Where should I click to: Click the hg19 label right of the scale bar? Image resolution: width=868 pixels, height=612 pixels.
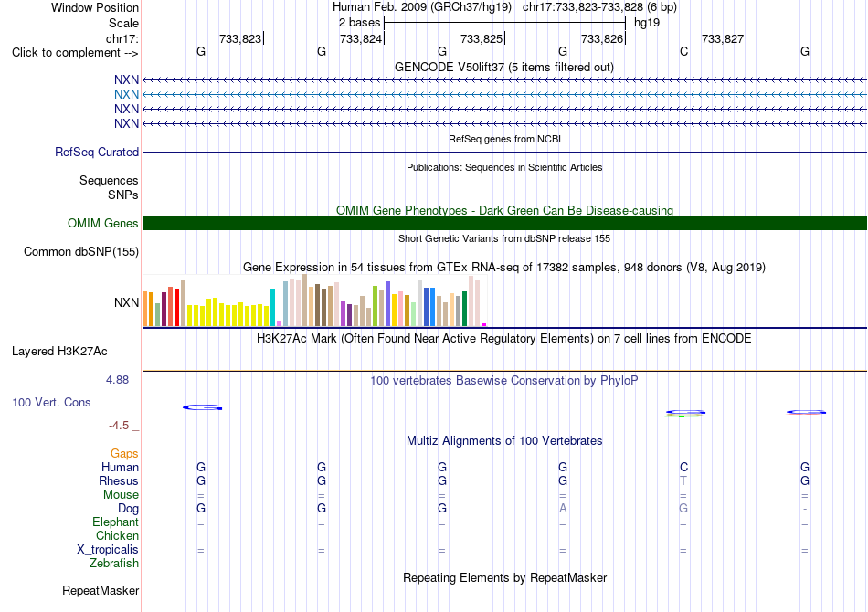tap(647, 23)
